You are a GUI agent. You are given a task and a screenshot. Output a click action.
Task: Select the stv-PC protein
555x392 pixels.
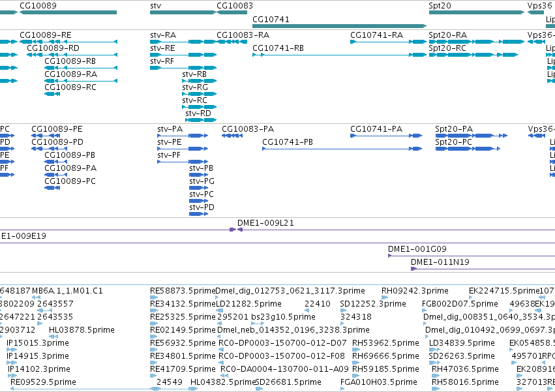pos(202,194)
